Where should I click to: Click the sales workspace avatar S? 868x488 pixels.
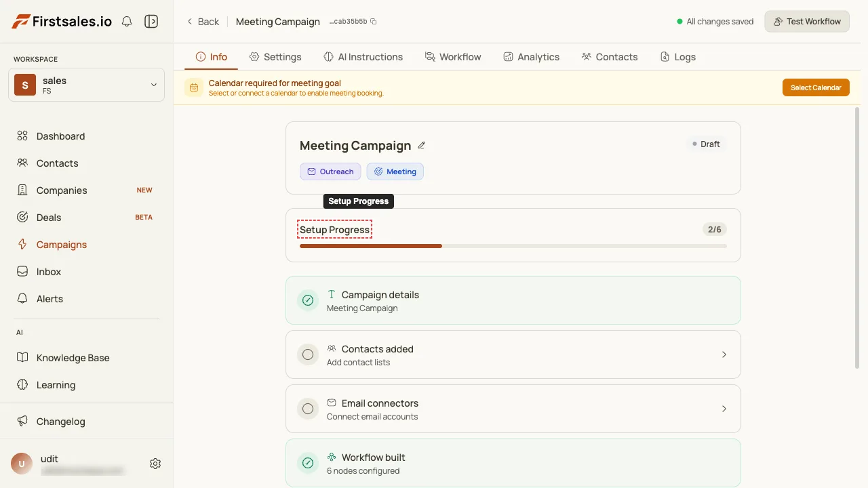[x=25, y=85]
